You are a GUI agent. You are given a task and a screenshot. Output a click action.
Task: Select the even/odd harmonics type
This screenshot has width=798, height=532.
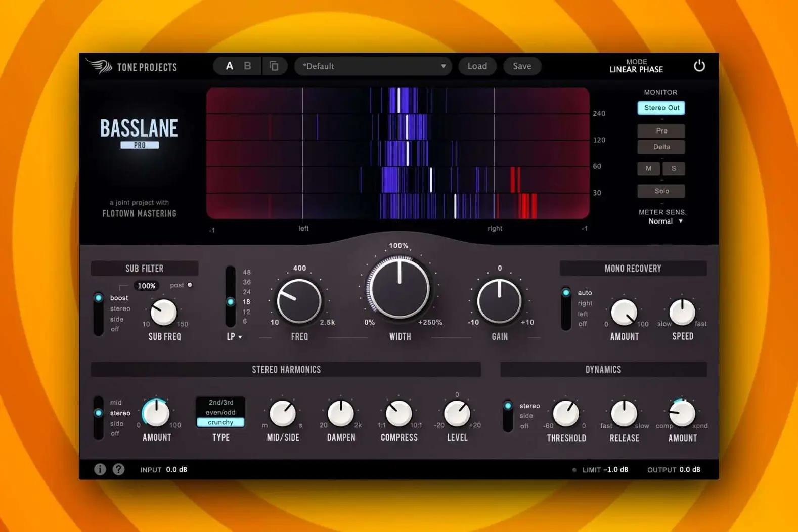click(x=221, y=412)
